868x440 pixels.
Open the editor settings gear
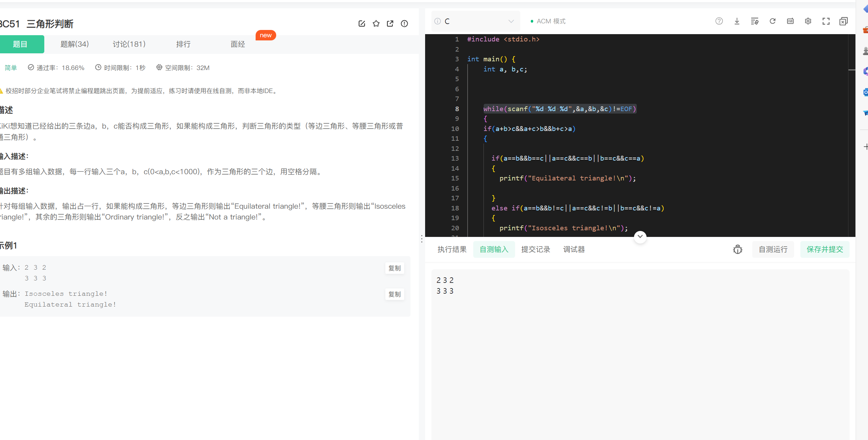pos(808,21)
